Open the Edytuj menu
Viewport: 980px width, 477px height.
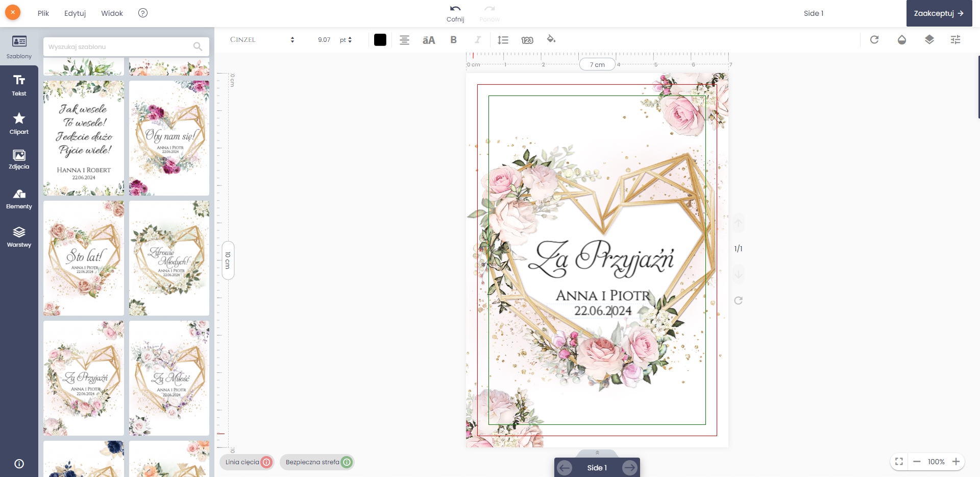coord(75,13)
